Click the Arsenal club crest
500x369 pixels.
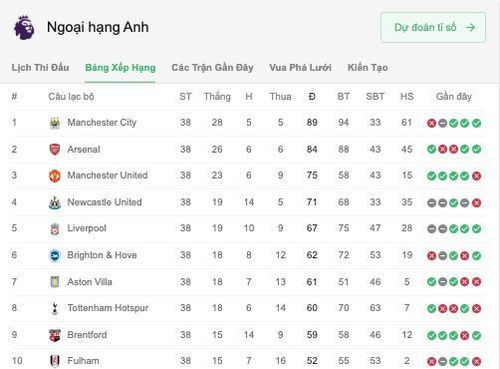[x=55, y=149]
